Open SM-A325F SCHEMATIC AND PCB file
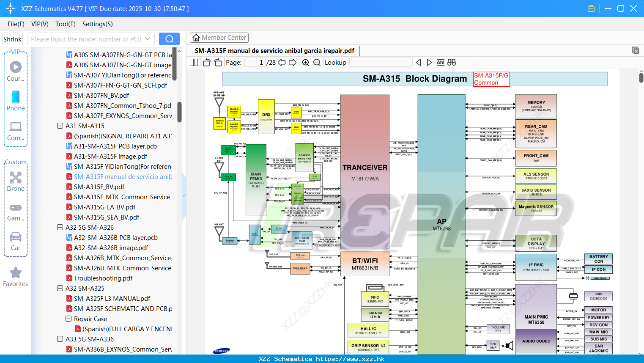Viewport: 644px width, 363px height. 123,308
